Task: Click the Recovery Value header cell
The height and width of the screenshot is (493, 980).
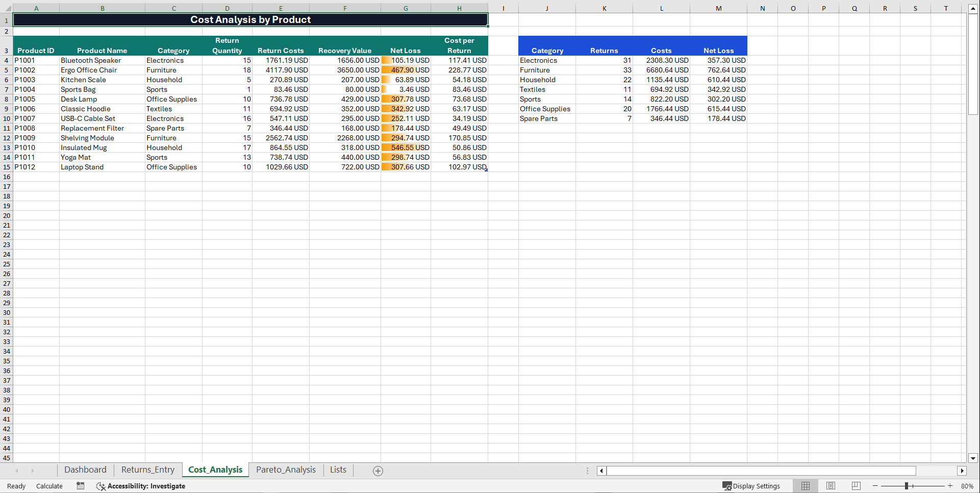Action: (345, 45)
